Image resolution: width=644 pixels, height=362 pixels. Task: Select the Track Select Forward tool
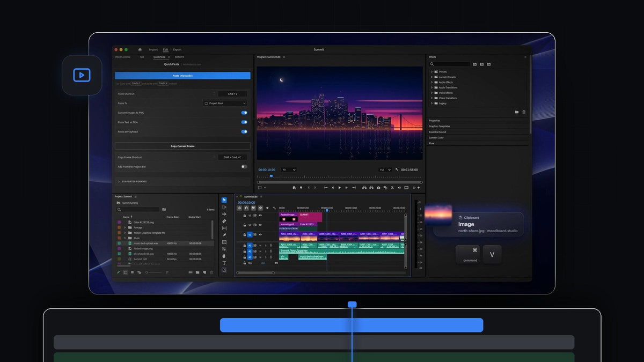[x=224, y=207]
